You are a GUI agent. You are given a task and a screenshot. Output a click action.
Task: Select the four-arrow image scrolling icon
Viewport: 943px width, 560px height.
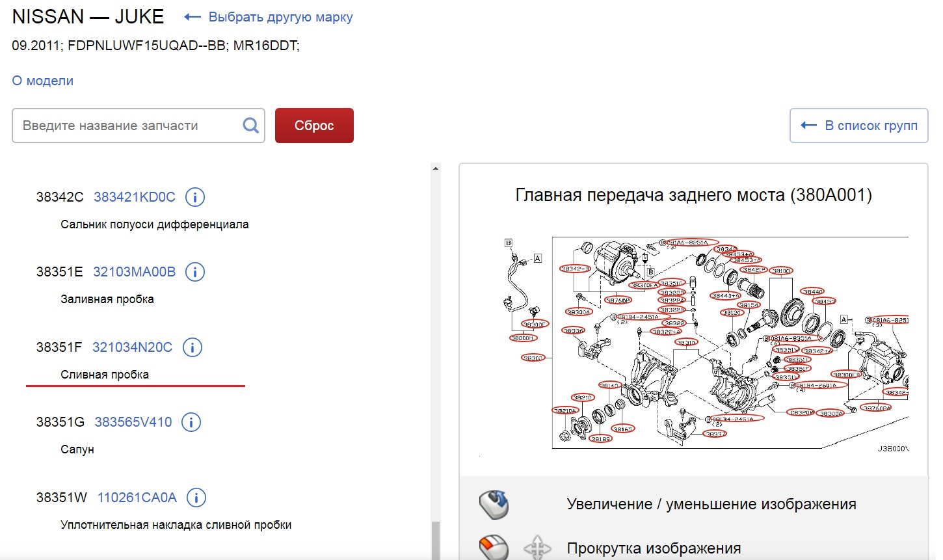click(538, 548)
